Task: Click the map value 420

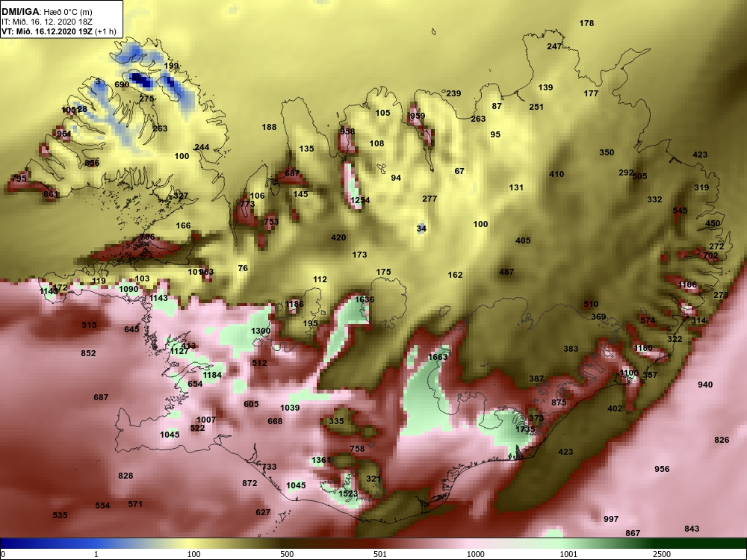Action: [x=338, y=237]
